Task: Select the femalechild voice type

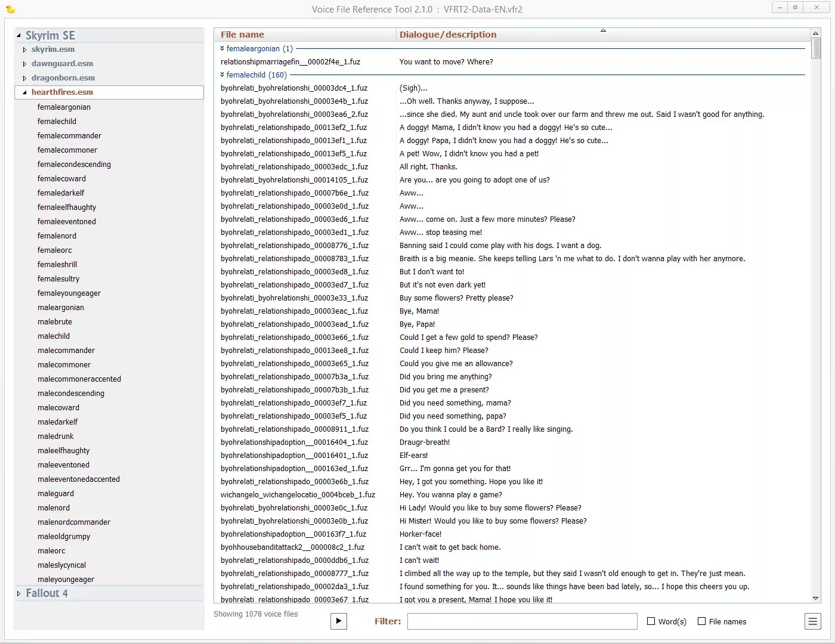Action: (x=57, y=122)
